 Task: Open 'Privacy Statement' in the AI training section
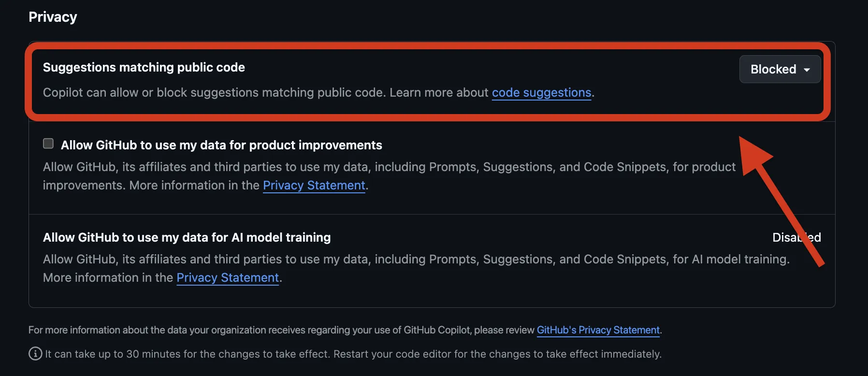coord(227,277)
